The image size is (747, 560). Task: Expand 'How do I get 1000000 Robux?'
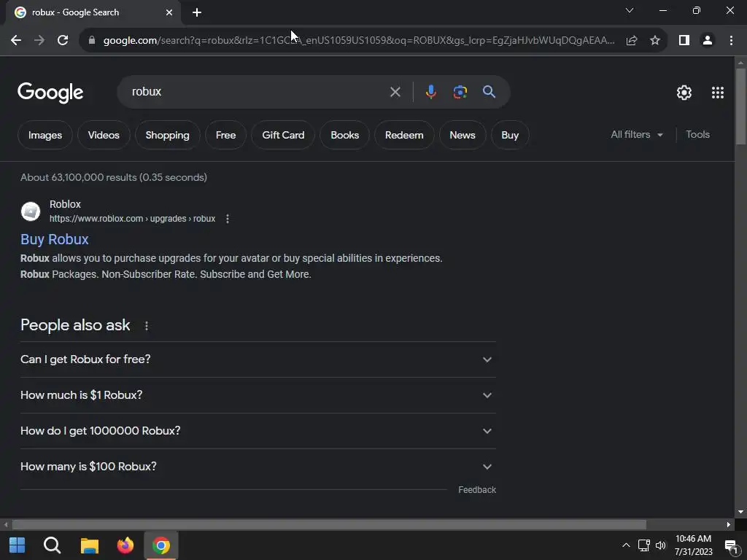point(258,431)
